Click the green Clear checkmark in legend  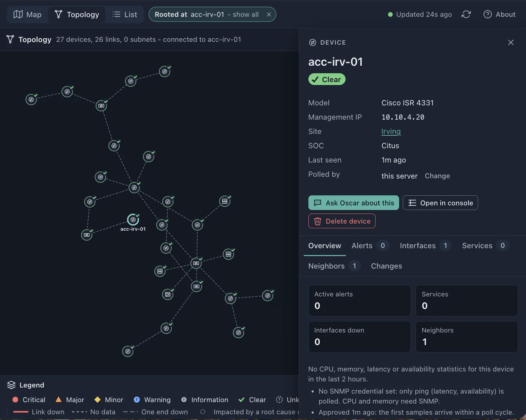[x=242, y=400]
